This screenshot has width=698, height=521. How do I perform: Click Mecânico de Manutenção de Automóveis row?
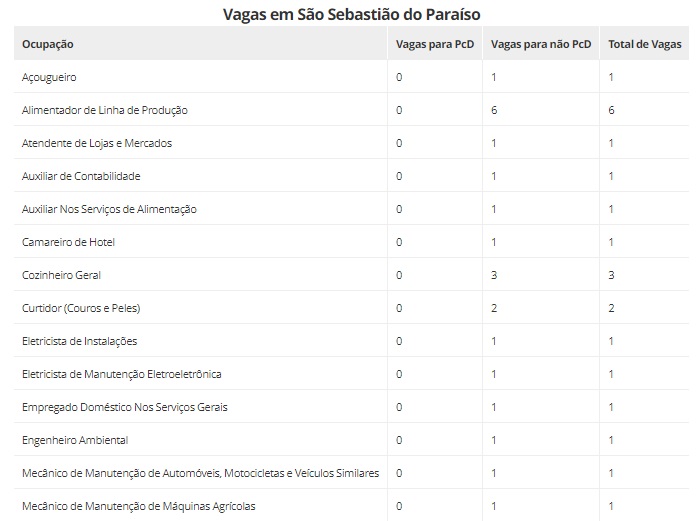[200, 473]
